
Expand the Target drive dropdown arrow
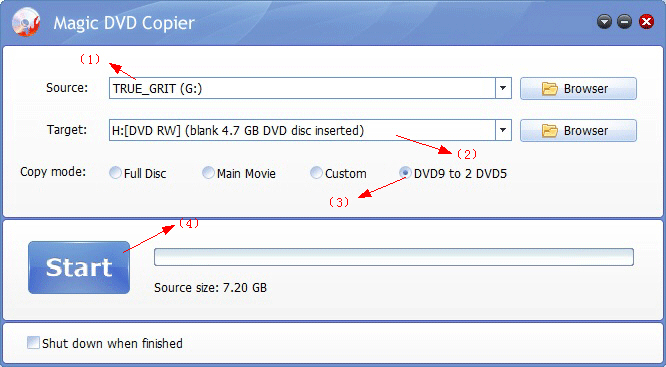(503, 130)
